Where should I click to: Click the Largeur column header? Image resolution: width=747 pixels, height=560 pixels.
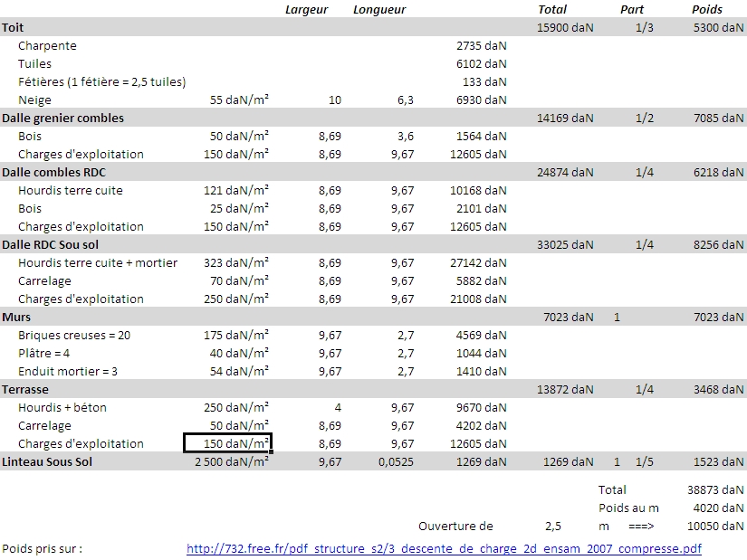[x=306, y=10]
